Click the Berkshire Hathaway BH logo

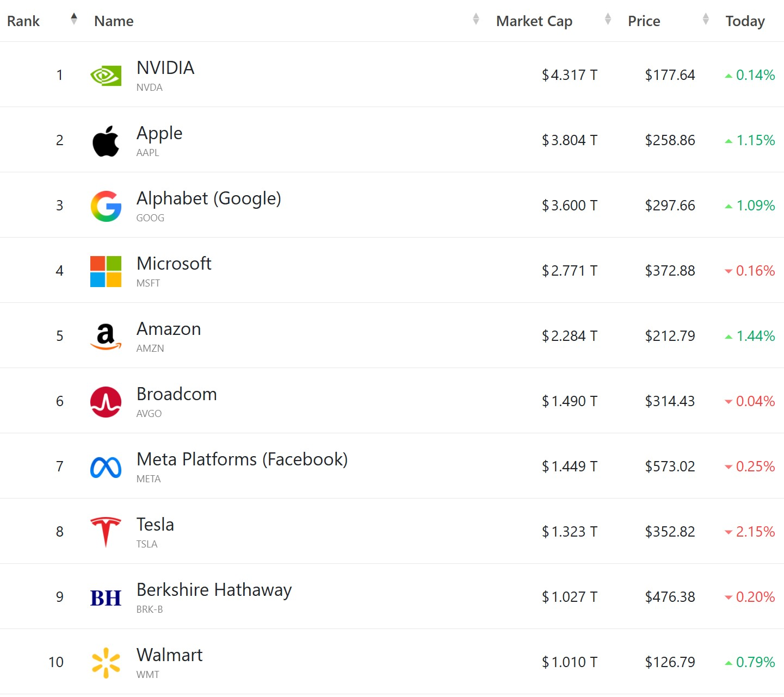coord(106,598)
